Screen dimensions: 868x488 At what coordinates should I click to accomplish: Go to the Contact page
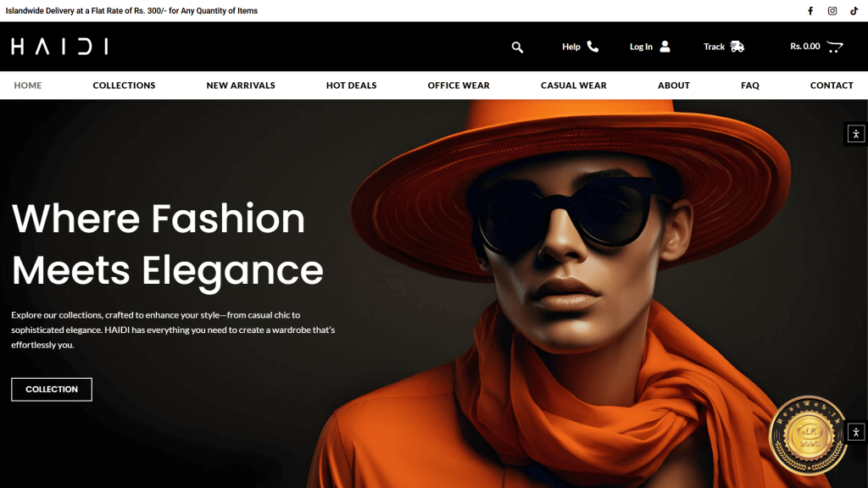point(832,86)
